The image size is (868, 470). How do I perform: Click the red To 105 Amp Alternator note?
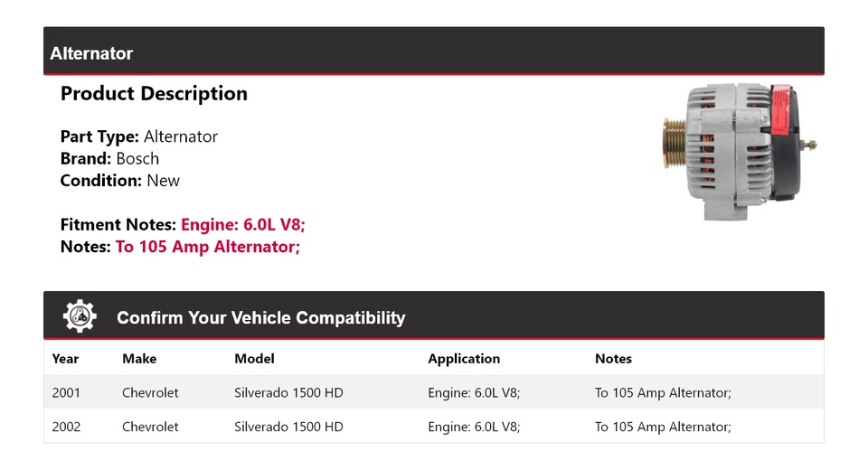tap(208, 247)
